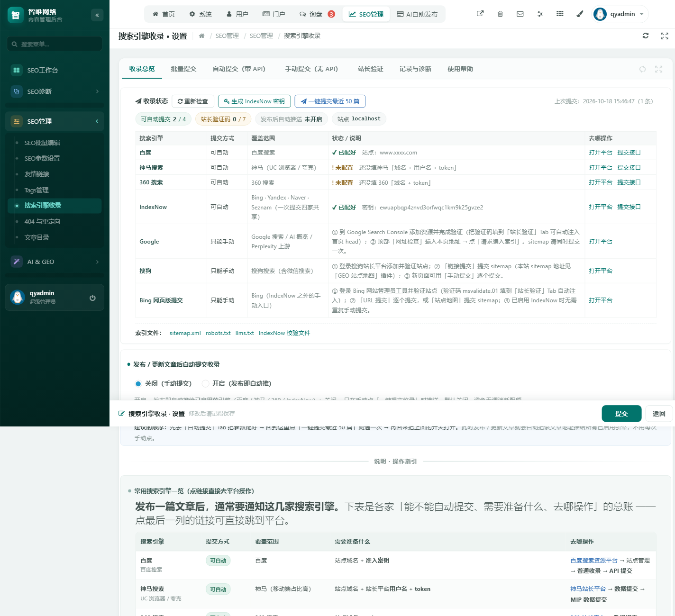This screenshot has width=675, height=616.
Task: Toggle fullscreen icon beside refresh
Action: tap(665, 36)
